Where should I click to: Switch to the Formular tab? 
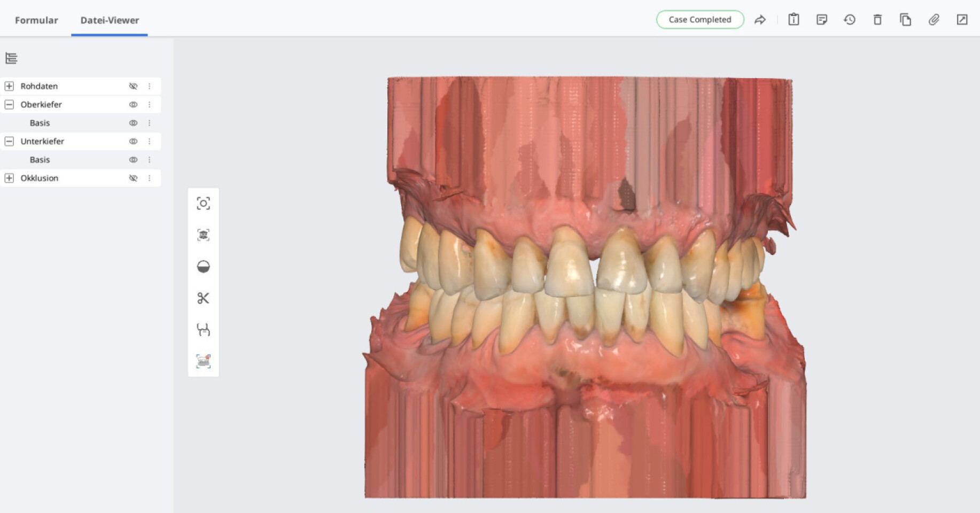coord(36,20)
